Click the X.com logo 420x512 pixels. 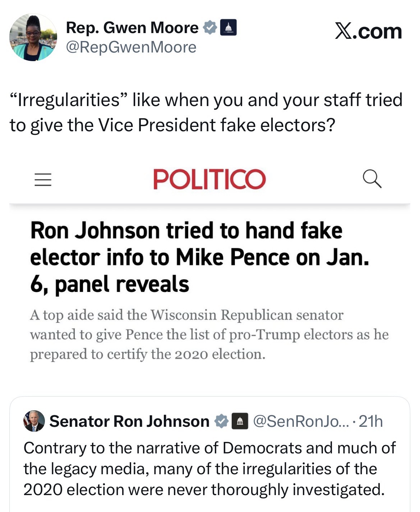point(368,31)
